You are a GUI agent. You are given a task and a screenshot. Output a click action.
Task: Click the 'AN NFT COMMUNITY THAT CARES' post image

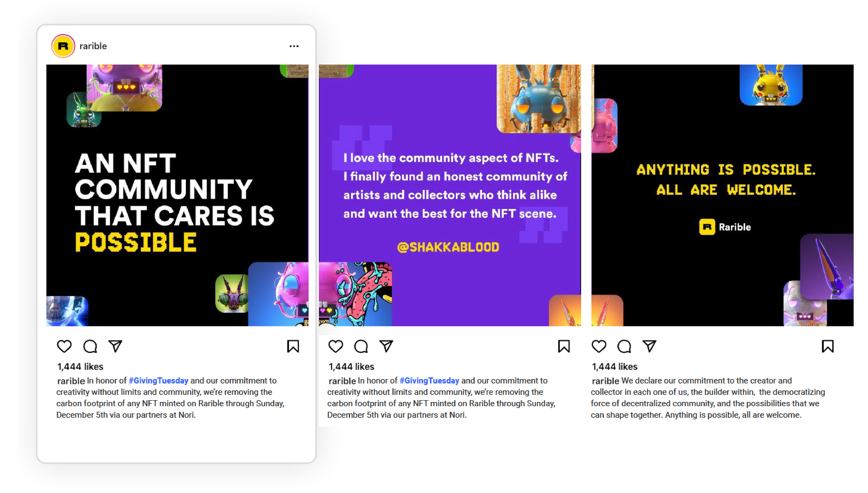coord(177,195)
